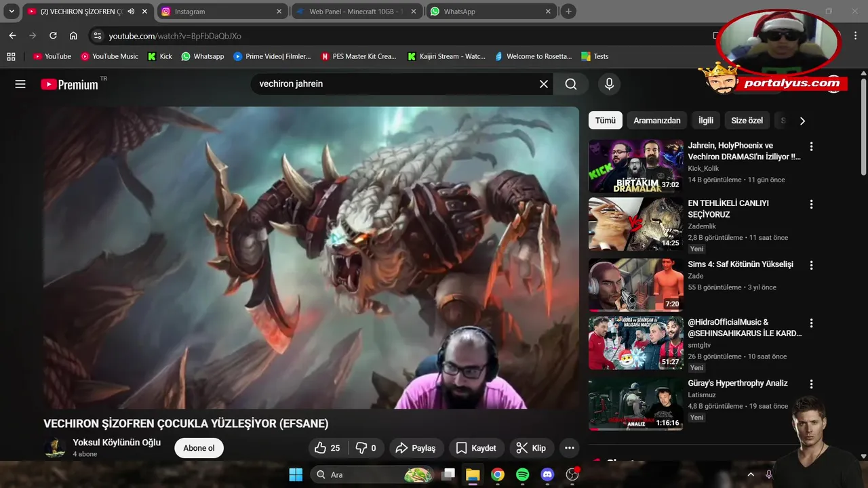Create a clip with Klip button

531,448
